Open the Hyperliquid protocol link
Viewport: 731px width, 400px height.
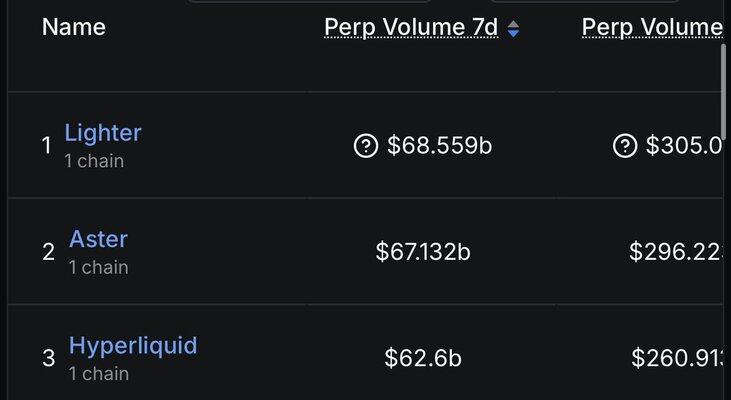coord(133,346)
